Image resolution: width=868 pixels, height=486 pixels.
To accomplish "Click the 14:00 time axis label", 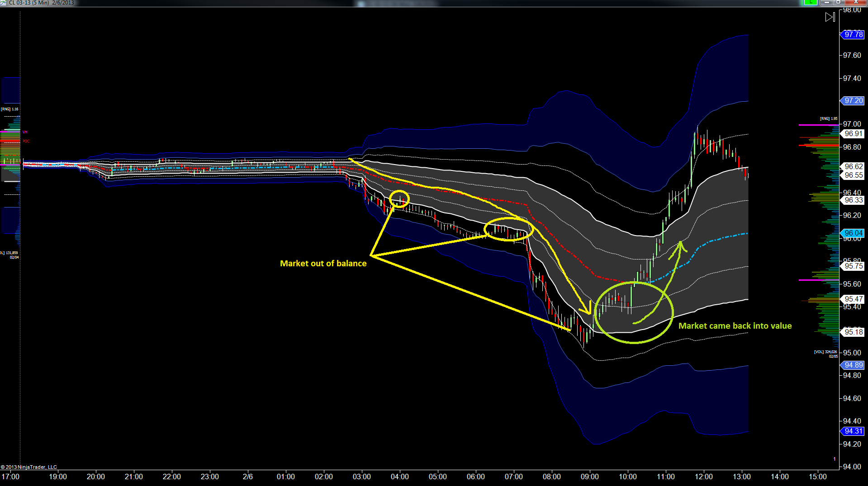I will coord(780,477).
